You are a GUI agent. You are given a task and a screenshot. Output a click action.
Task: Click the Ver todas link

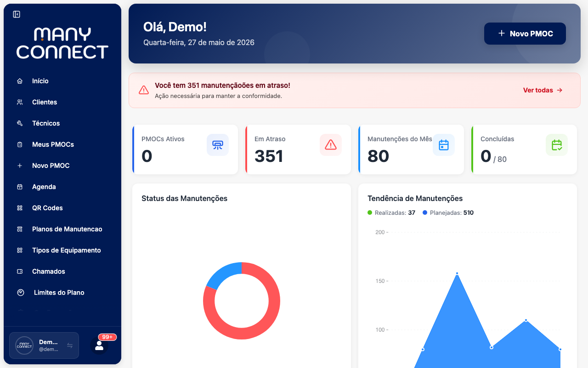[x=543, y=90]
